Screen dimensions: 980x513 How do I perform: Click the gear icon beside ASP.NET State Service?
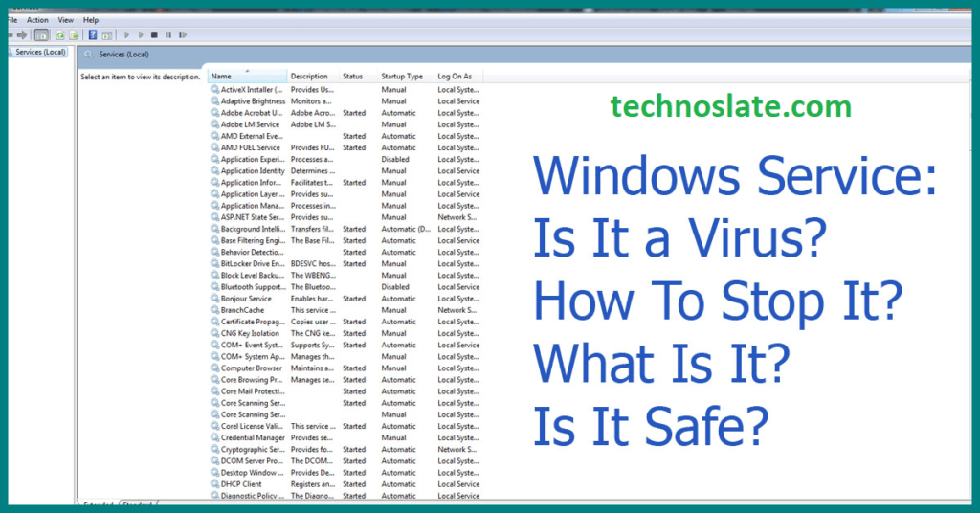click(215, 217)
